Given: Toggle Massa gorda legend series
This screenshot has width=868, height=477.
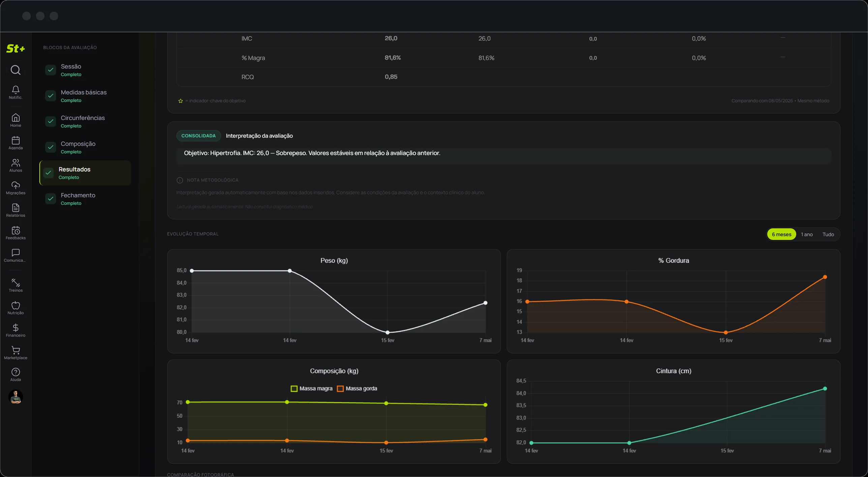Looking at the screenshot, I should click(357, 388).
